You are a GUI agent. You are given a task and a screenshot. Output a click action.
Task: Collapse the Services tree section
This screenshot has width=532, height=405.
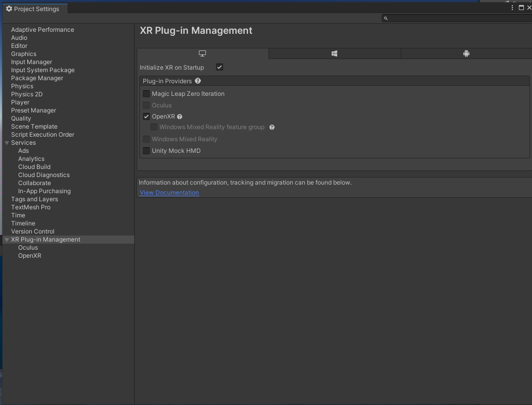[x=7, y=143]
